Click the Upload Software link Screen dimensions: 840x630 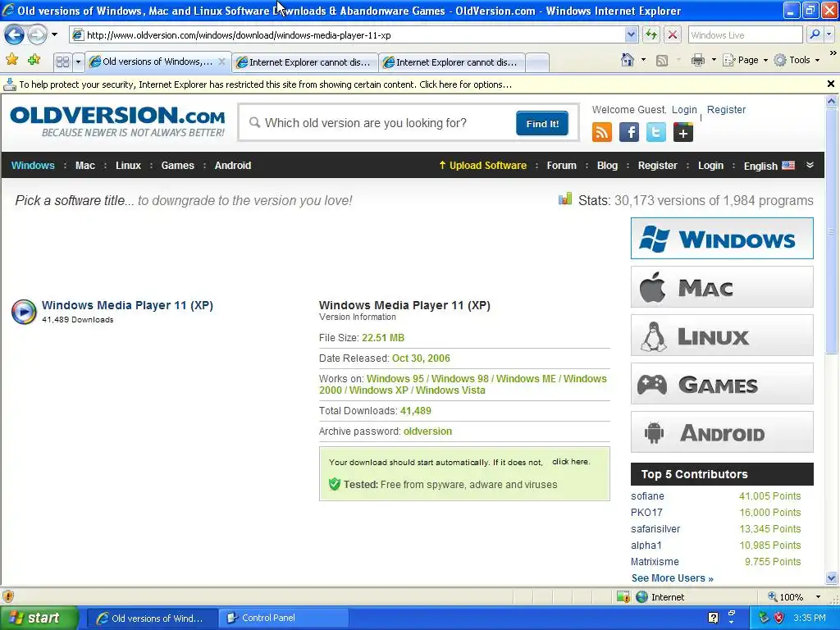(x=482, y=166)
